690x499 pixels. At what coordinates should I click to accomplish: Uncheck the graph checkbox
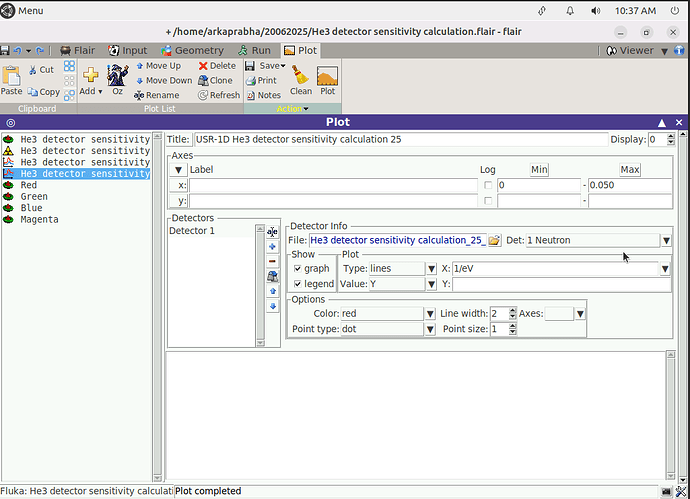coord(298,268)
